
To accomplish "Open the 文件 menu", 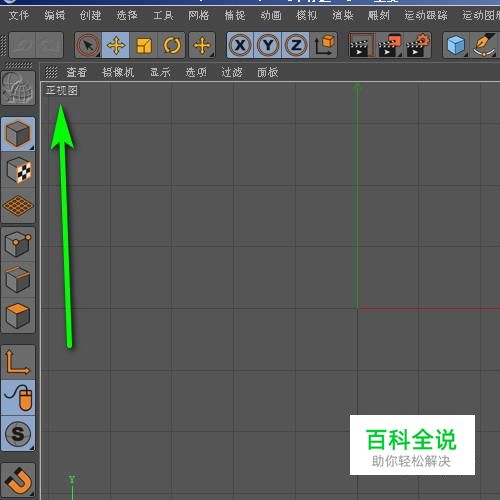I will (19, 15).
